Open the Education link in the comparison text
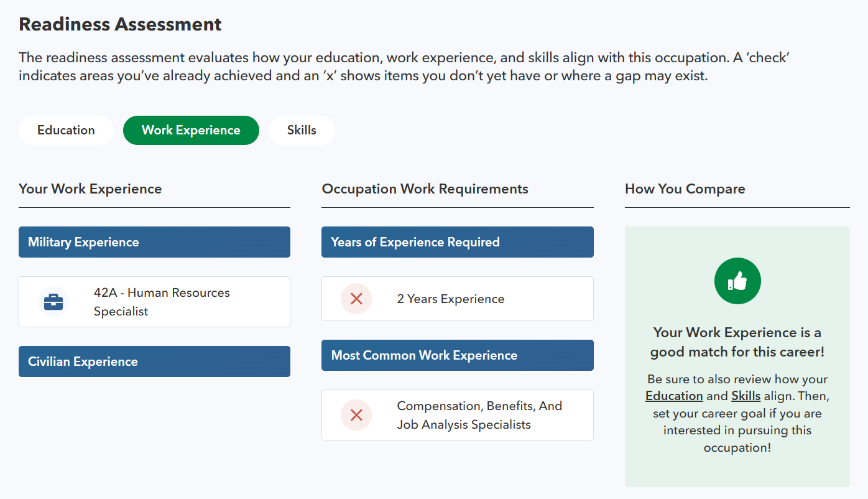 point(674,396)
